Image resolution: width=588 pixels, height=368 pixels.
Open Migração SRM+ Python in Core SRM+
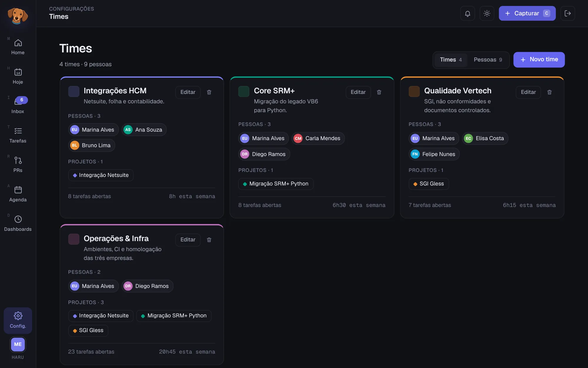[276, 184]
